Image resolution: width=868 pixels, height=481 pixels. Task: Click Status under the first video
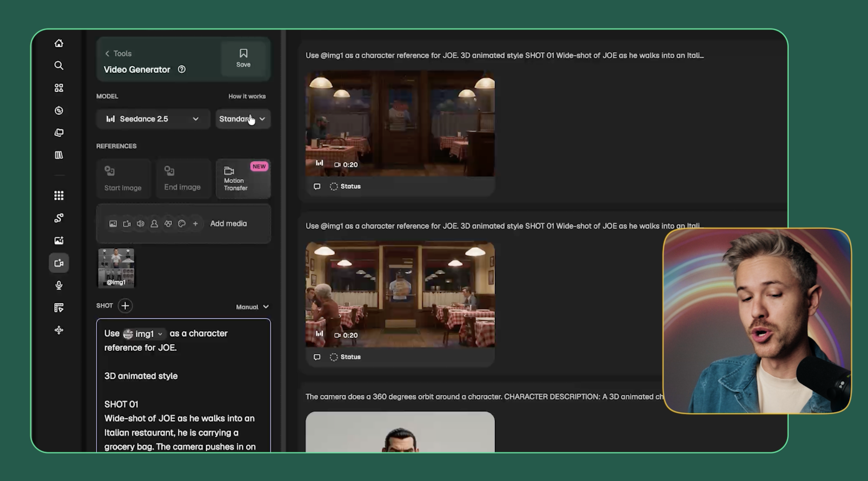(345, 186)
